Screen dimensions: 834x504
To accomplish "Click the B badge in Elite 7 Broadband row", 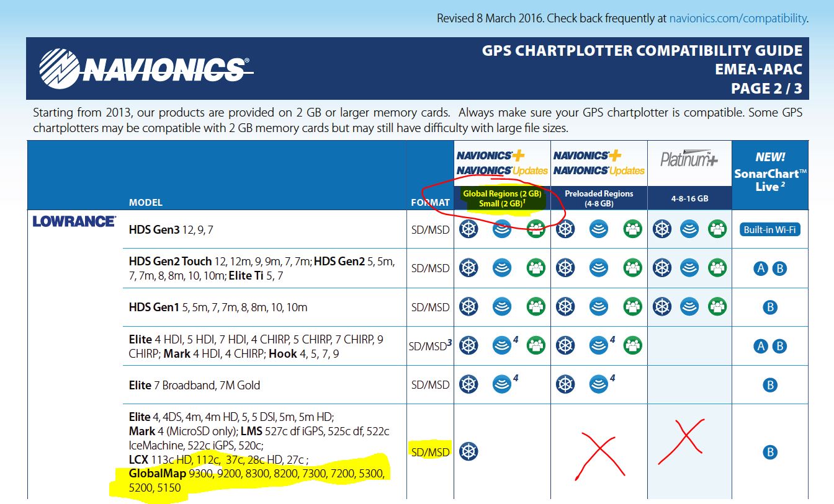I will tap(770, 385).
